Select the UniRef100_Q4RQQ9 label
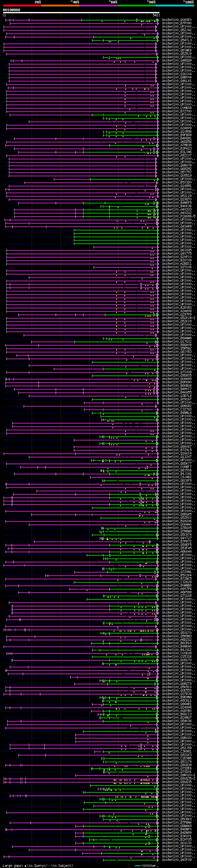 click(x=177, y=60)
